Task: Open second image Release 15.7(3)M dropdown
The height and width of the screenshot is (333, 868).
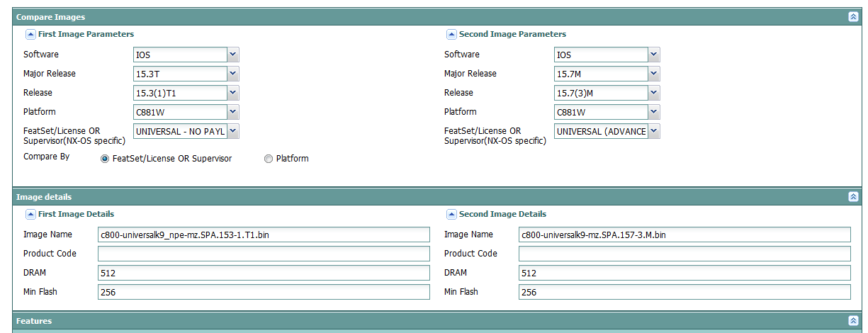Action: click(653, 93)
